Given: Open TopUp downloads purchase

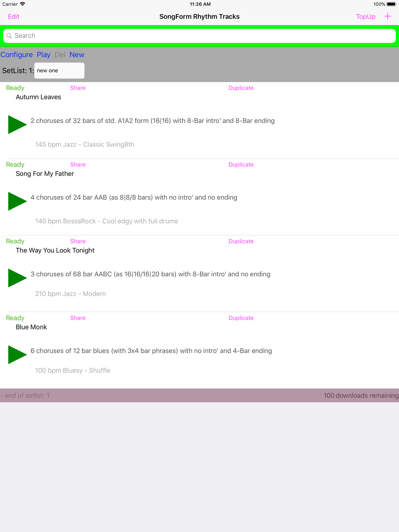Looking at the screenshot, I should pos(365,16).
